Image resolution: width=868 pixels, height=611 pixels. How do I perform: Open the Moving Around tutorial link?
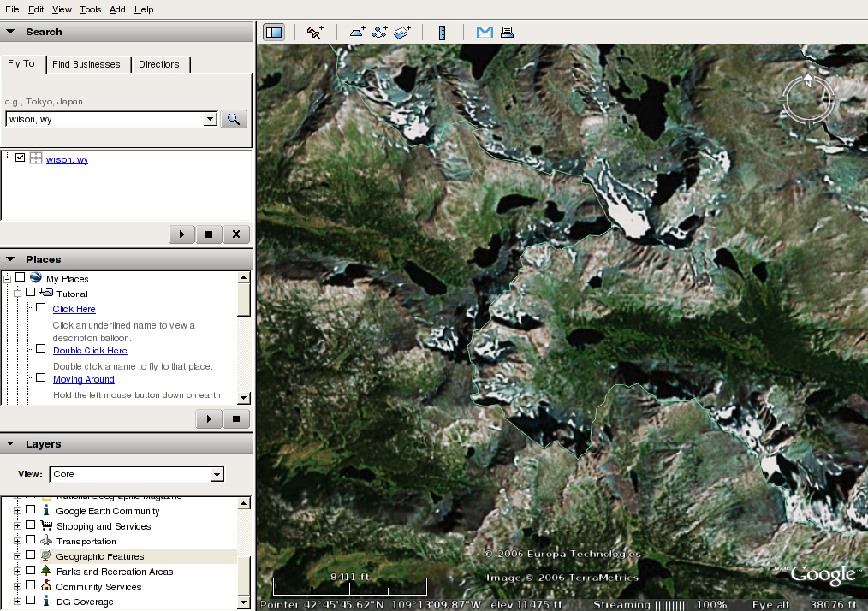(84, 379)
